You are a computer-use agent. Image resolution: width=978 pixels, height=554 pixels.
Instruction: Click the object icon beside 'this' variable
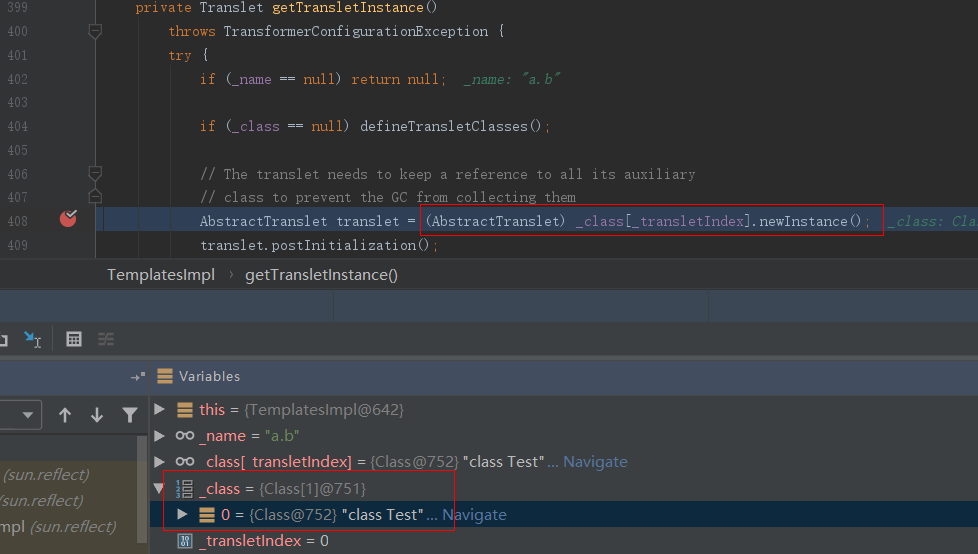point(185,410)
